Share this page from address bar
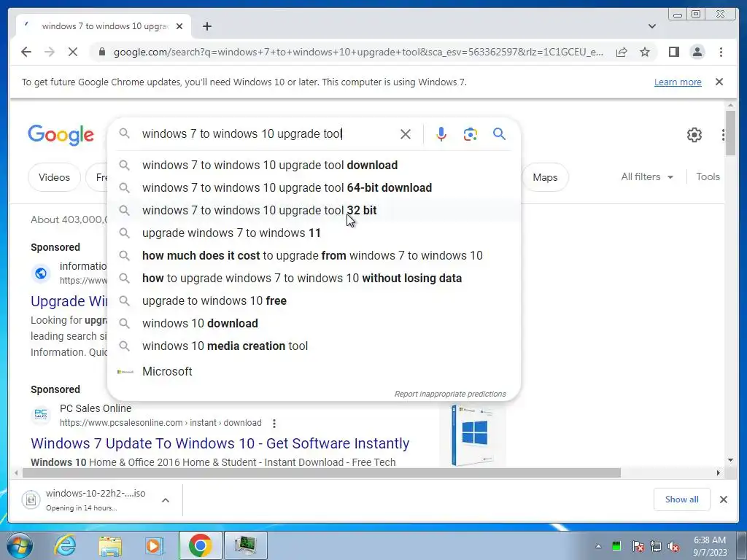The width and height of the screenshot is (747, 560). pos(622,52)
